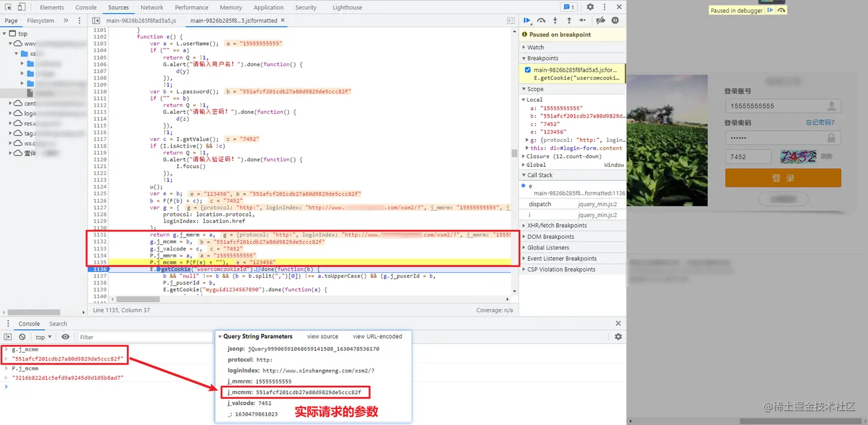
Task: Expand the Watch section
Action: pos(535,48)
